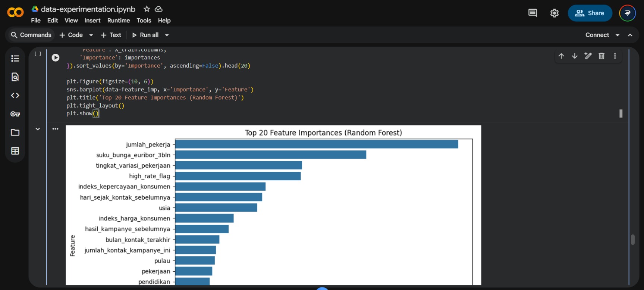Open output cell options ellipsis
The height and width of the screenshot is (290, 644).
[x=56, y=129]
